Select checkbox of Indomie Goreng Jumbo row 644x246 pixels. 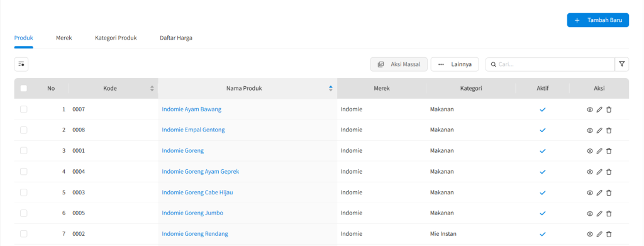click(x=24, y=213)
